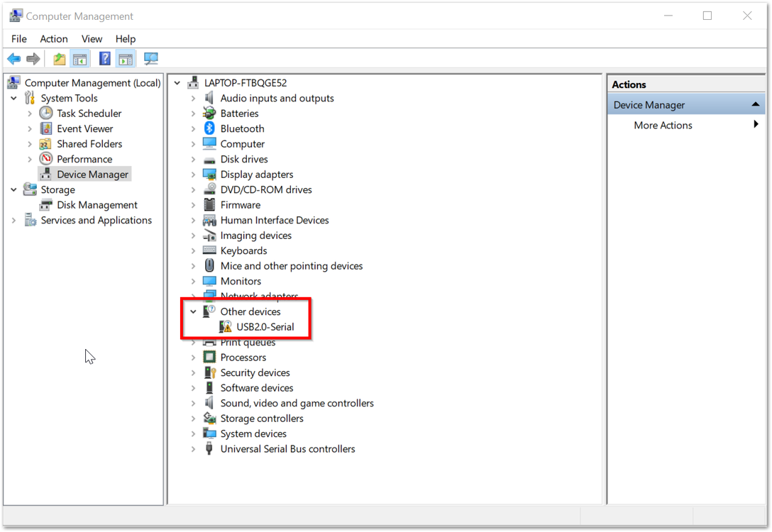Click the Forward arrow toolbar icon
The image size is (772, 532).
[33, 59]
